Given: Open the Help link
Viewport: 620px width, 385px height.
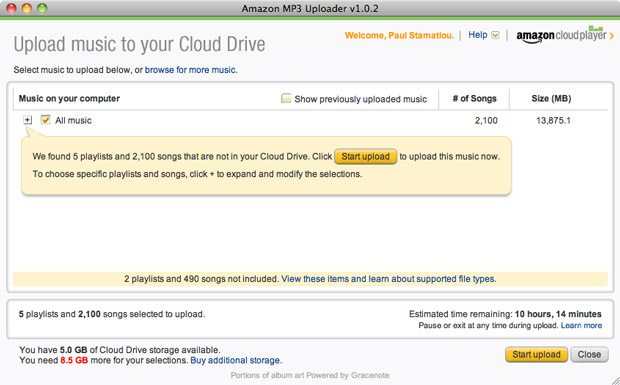Looking at the screenshot, I should (478, 35).
